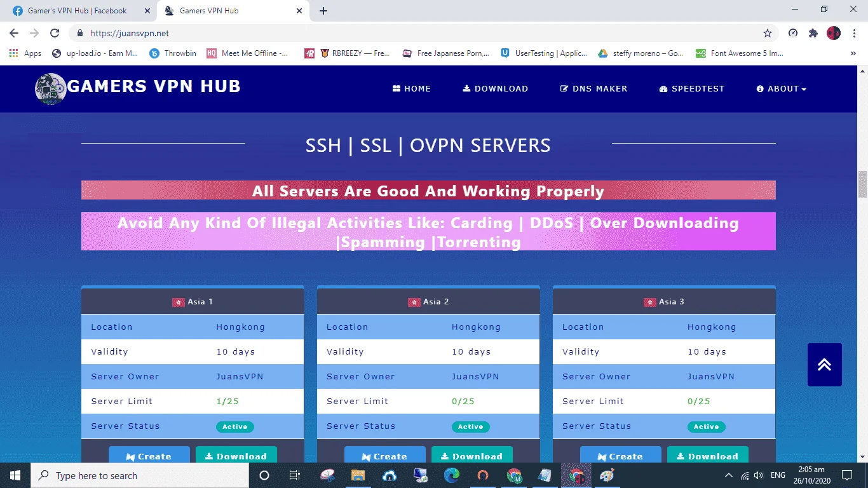This screenshot has width=868, height=488.
Task: Show hidden system tray icons
Action: [x=728, y=475]
